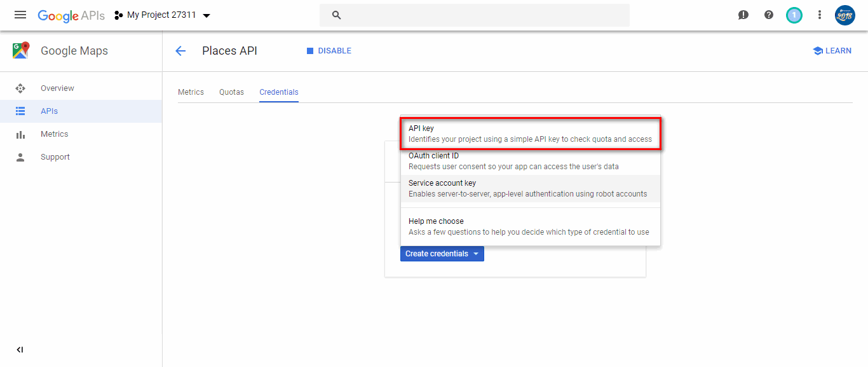This screenshot has height=367, width=868.
Task: Click the Metrics bar chart icon
Action: pyautogui.click(x=20, y=134)
